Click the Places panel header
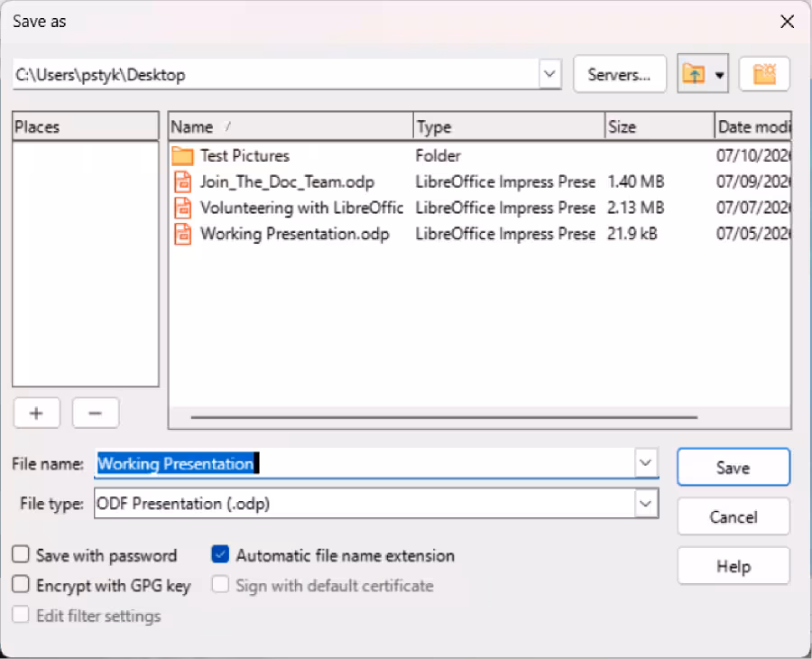812x659 pixels. click(86, 126)
